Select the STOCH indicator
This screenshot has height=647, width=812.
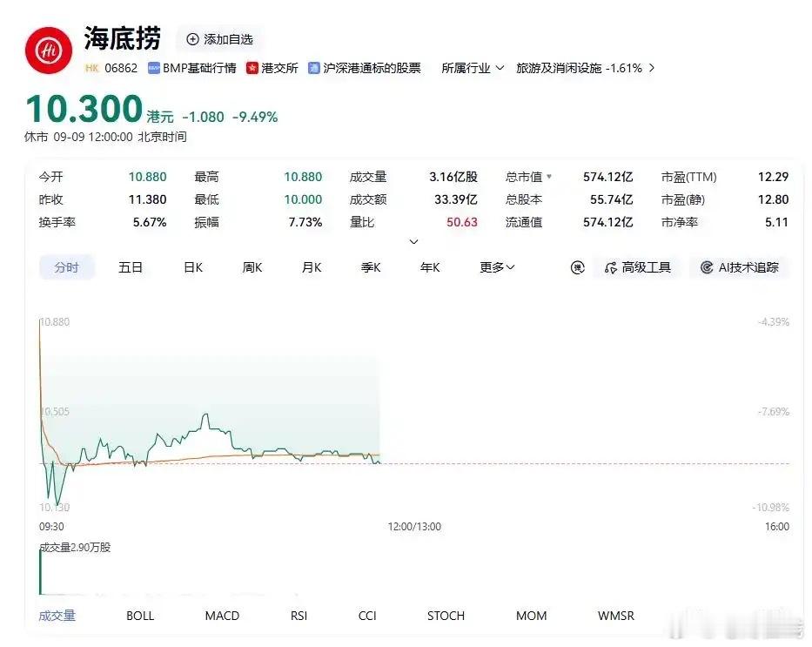446,616
